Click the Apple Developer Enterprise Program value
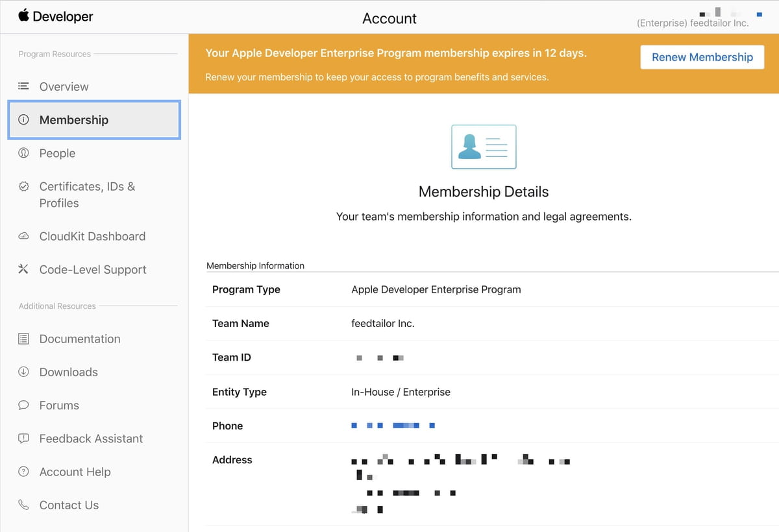779x532 pixels. point(436,289)
